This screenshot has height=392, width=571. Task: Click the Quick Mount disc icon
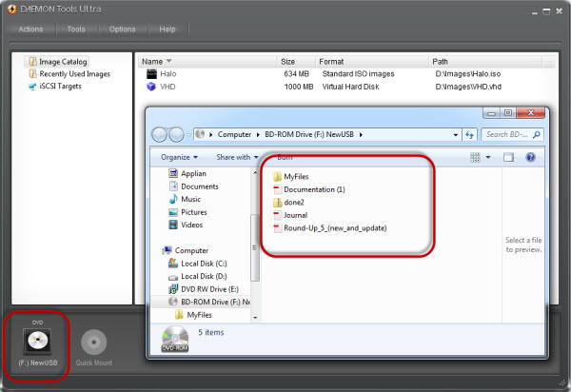(x=94, y=343)
